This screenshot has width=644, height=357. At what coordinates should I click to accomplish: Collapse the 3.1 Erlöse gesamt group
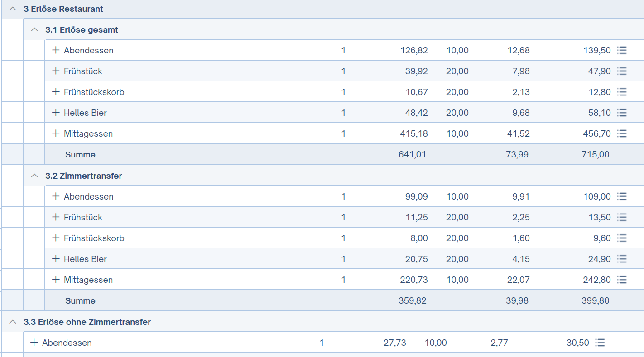click(x=34, y=29)
